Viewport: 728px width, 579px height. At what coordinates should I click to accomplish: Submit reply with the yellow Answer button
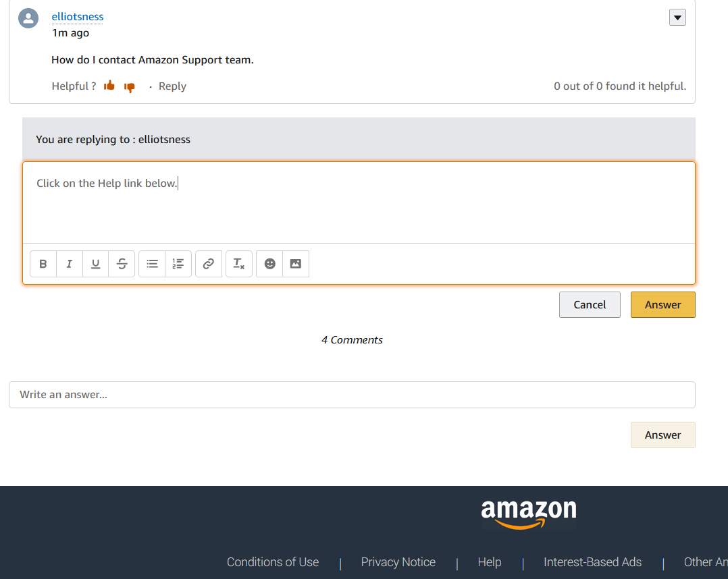pos(662,305)
